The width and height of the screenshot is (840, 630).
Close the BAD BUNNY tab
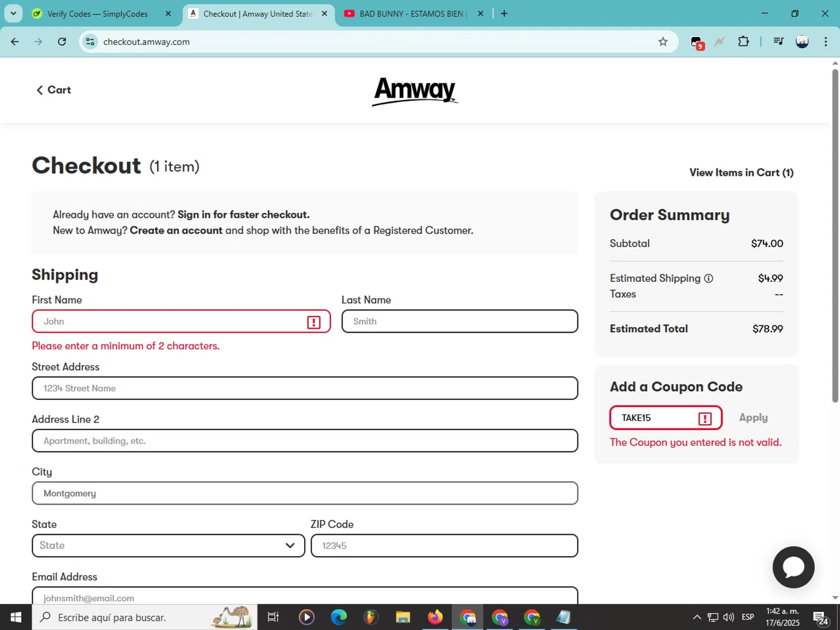click(x=480, y=14)
